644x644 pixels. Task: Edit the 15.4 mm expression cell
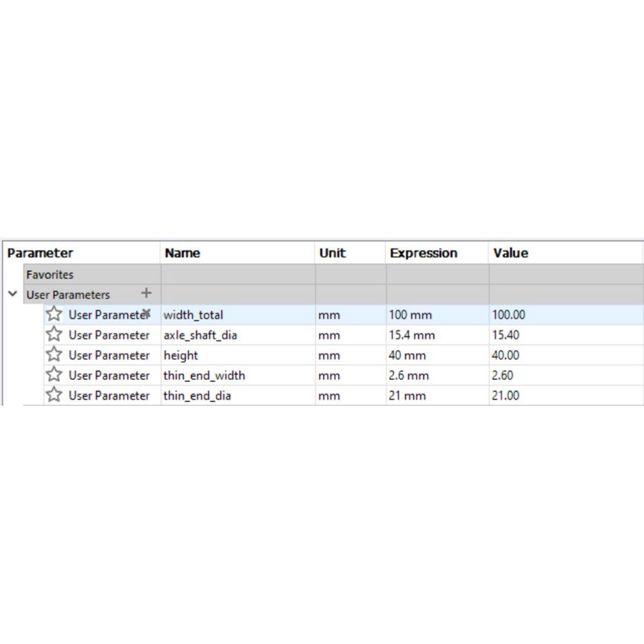(437, 335)
